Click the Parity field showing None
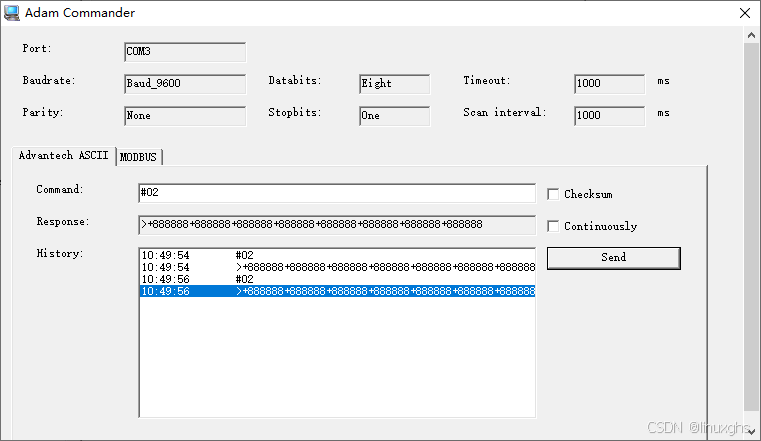This screenshot has width=761, height=441. 185,116
